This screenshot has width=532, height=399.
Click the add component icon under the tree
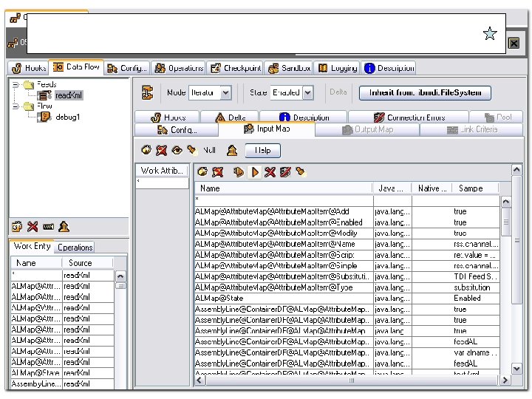click(x=17, y=226)
